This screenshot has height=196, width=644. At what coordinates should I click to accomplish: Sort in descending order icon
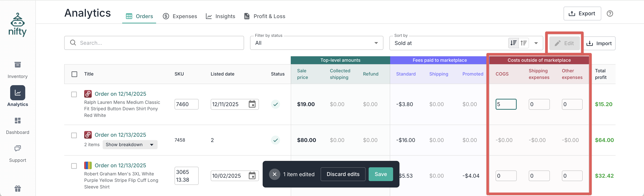point(513,43)
